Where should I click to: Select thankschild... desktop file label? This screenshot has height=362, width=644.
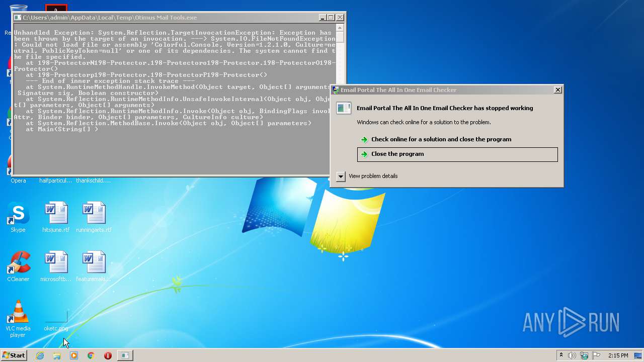click(94, 180)
